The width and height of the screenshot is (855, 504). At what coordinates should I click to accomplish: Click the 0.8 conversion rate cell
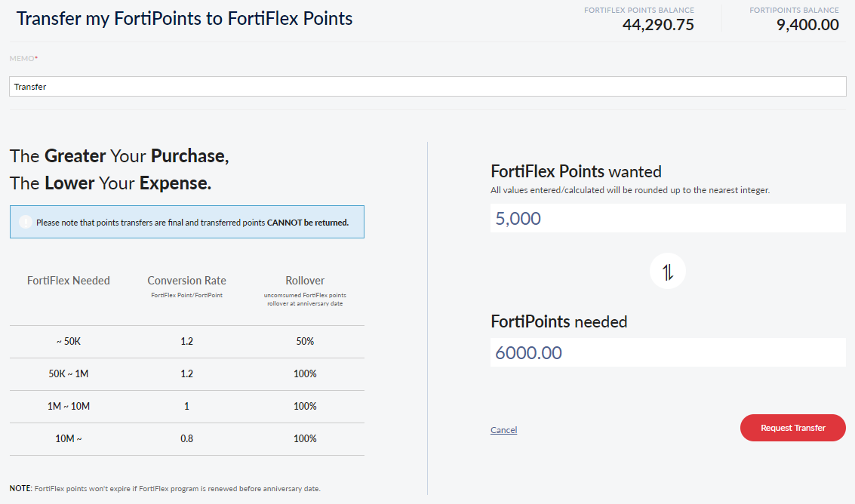(186, 439)
